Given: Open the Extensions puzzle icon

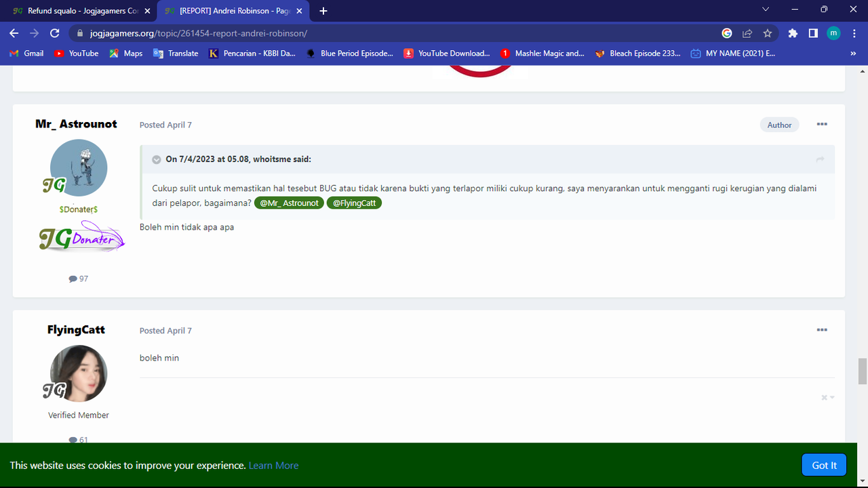Looking at the screenshot, I should click(793, 33).
